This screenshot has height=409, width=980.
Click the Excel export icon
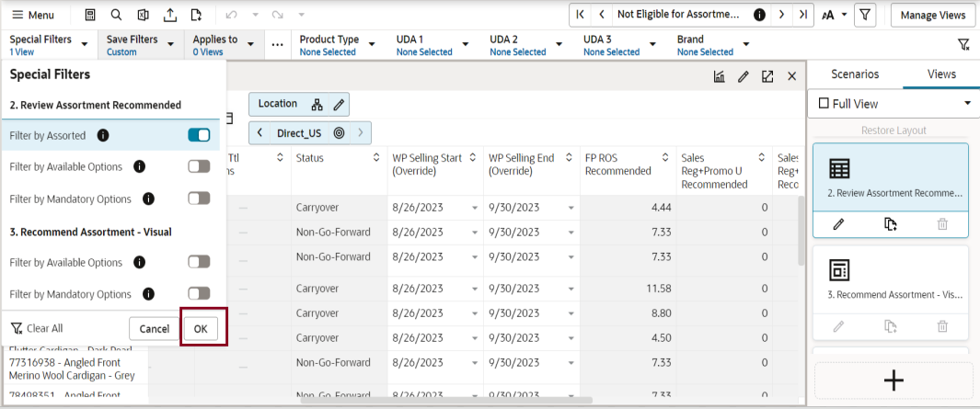click(x=144, y=15)
